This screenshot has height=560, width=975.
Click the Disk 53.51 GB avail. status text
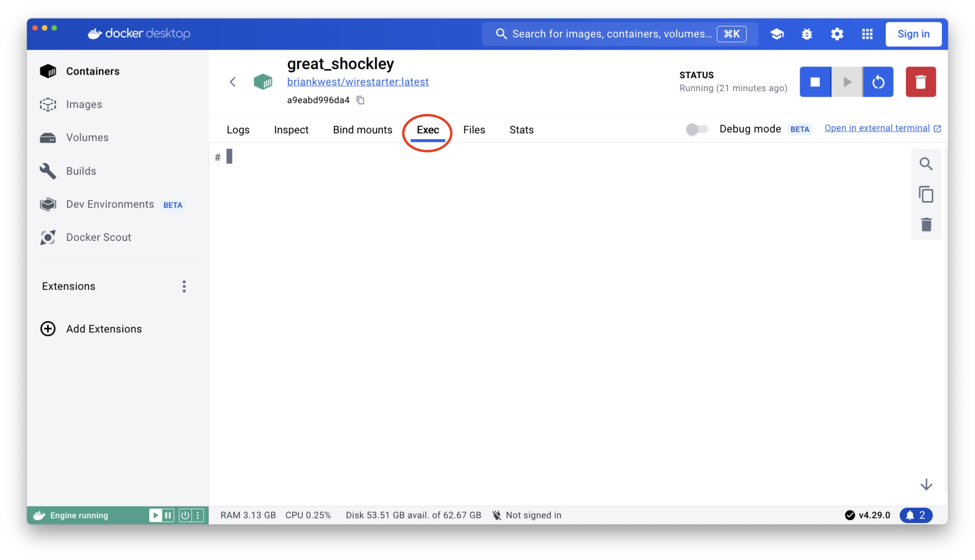[413, 515]
